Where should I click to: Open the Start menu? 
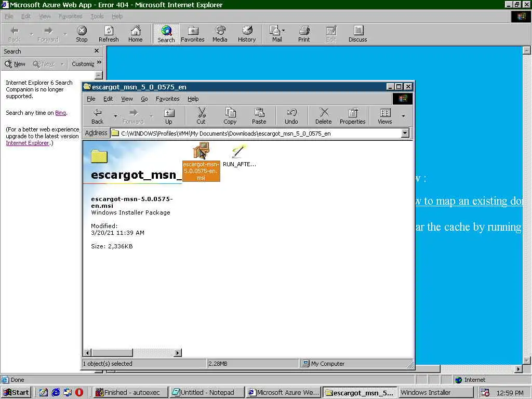16,393
